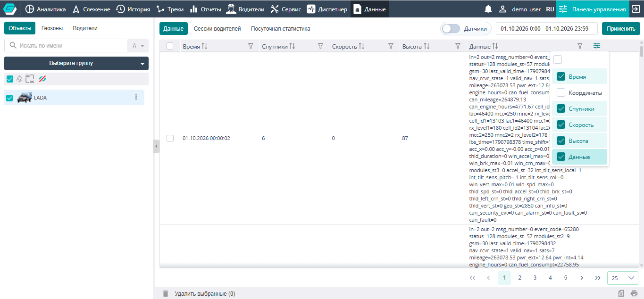Screen dimensions: 644x299
Task: Open three-dot menu for LADA object
Action: 136,97
